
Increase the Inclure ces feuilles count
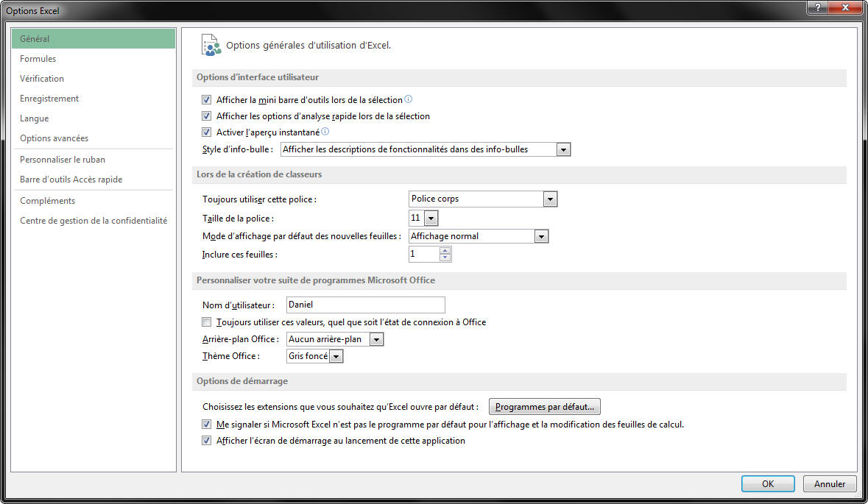coord(445,251)
